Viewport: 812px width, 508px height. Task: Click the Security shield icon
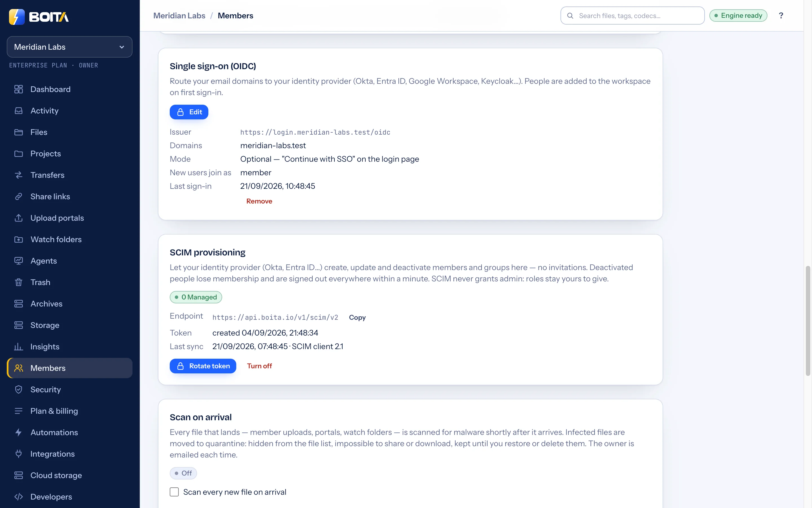pyautogui.click(x=18, y=389)
